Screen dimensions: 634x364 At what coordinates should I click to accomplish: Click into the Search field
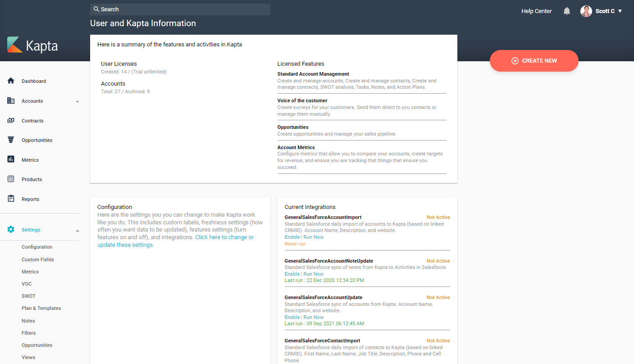coord(180,9)
